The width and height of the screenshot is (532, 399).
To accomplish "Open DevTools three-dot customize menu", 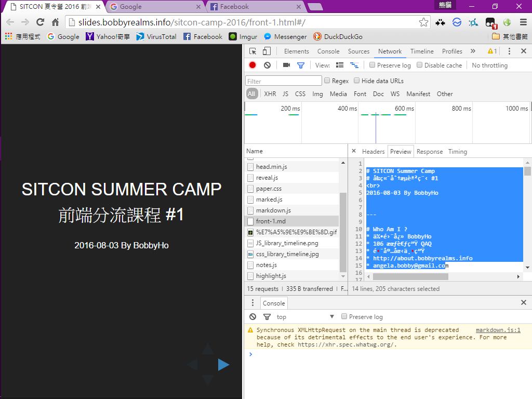I will pos(509,51).
